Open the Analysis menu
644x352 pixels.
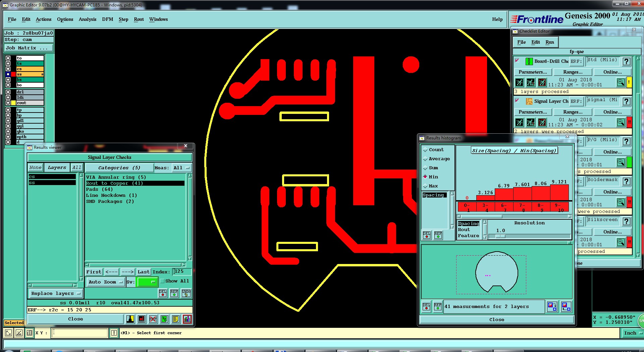[88, 19]
